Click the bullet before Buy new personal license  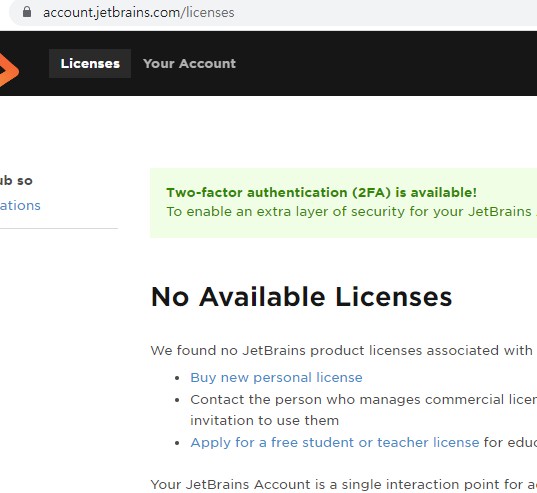click(177, 378)
